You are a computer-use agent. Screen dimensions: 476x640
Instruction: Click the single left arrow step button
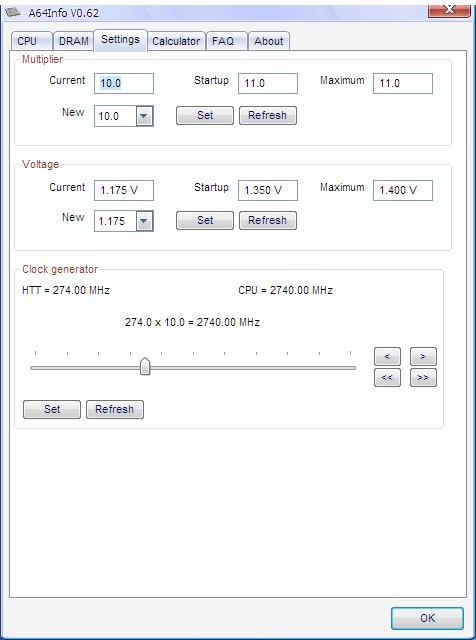[x=387, y=356]
